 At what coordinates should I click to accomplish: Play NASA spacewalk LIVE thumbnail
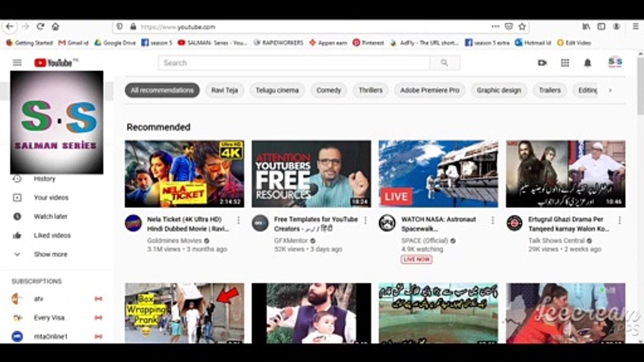(438, 174)
